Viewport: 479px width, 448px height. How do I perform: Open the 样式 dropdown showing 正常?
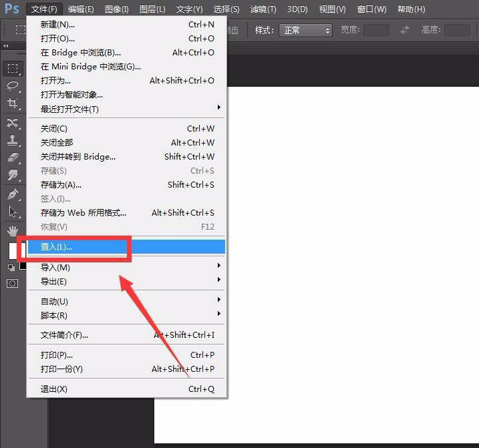click(305, 30)
